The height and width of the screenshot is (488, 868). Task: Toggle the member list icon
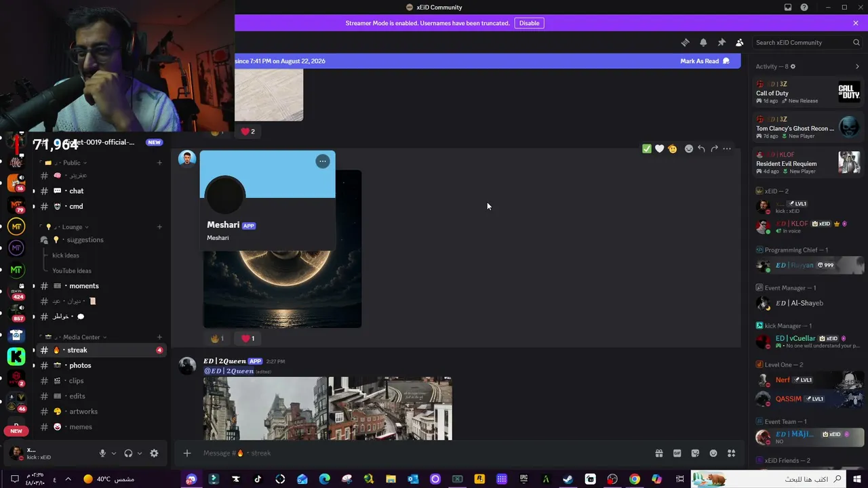coord(740,42)
